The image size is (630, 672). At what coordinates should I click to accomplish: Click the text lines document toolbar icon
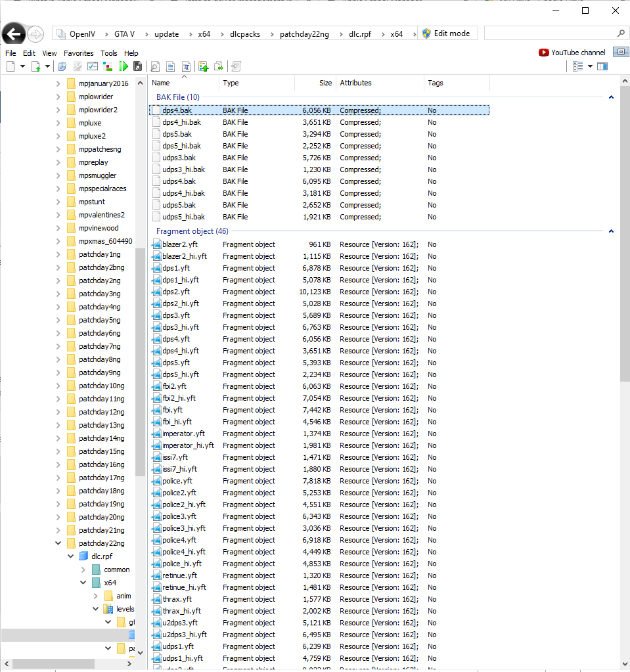171,66
